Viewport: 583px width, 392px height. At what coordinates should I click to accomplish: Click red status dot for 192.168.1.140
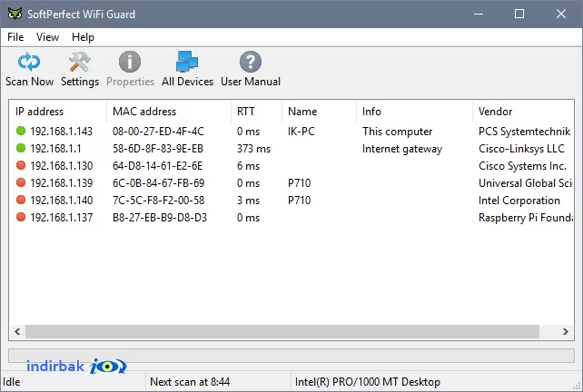[x=21, y=200]
